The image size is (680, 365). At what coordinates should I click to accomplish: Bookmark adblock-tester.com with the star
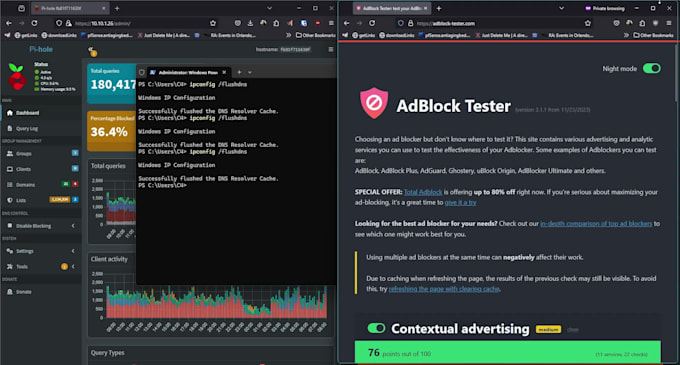coord(588,23)
